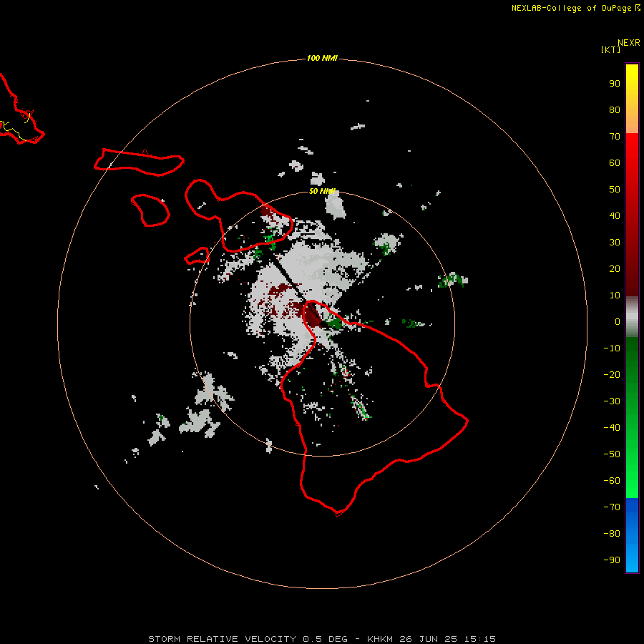Click the NEXR label above the color scale
Image resolution: width=644 pixels, height=644 pixels.
coord(629,43)
